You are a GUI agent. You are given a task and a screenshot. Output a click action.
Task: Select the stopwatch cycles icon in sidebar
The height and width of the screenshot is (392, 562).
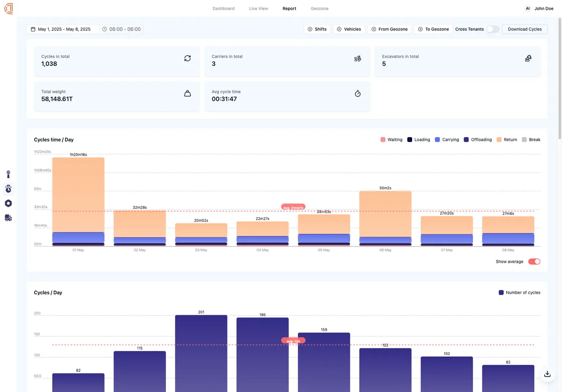(x=8, y=189)
